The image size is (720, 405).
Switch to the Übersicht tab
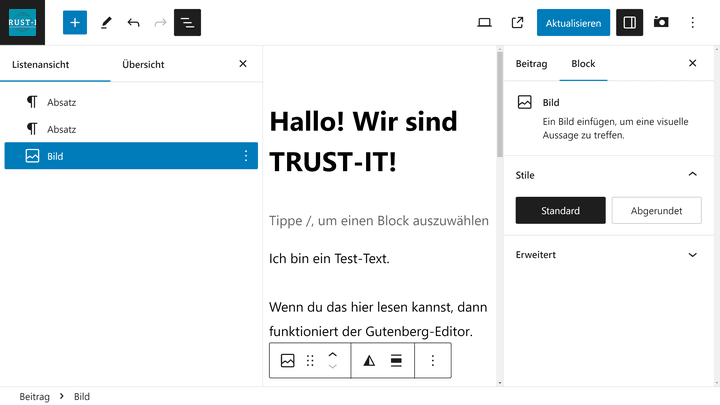(143, 64)
